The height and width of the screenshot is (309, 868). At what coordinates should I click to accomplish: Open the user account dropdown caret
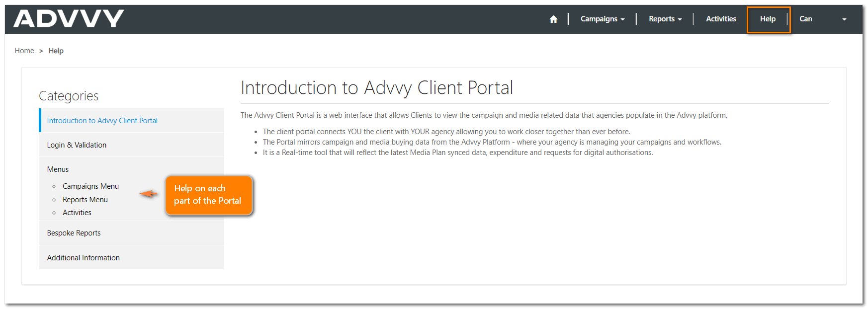coord(844,19)
